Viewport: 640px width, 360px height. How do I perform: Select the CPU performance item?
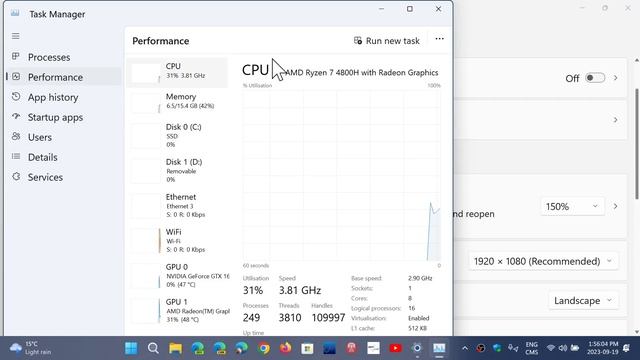(177, 72)
